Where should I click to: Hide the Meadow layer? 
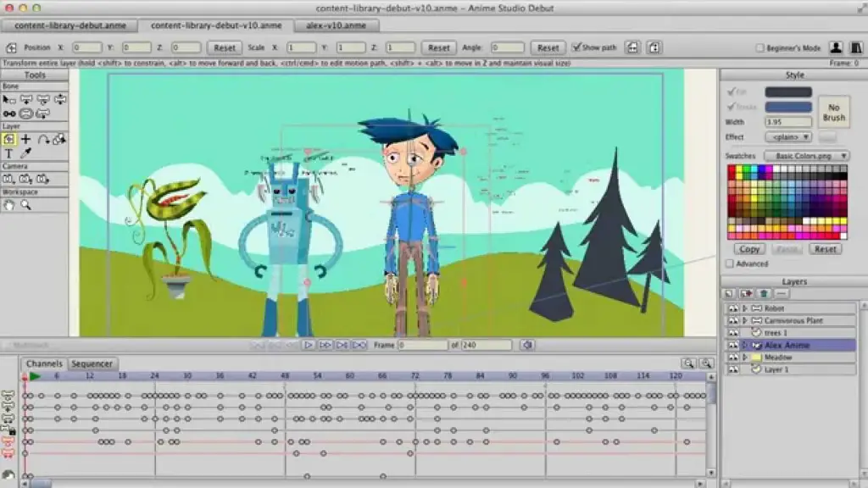pos(733,358)
